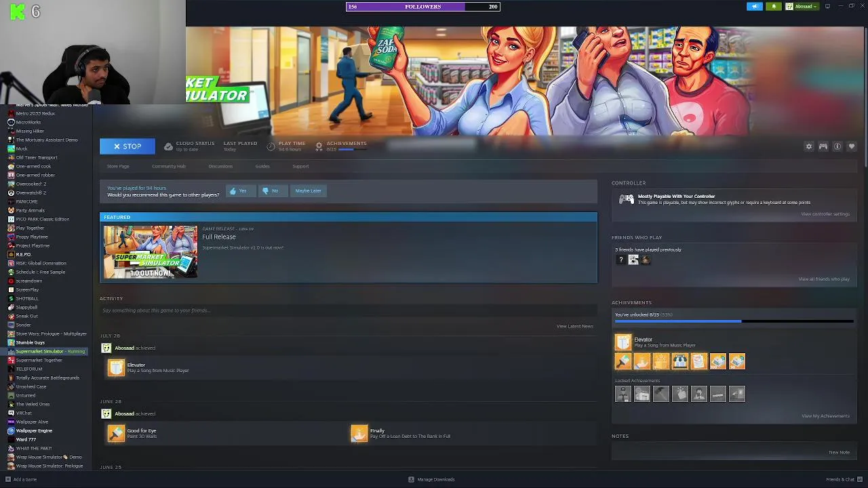Stop the running game
868x488 pixels.
(x=127, y=146)
